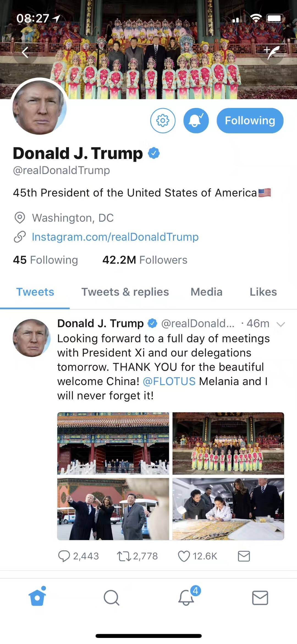The width and height of the screenshot is (297, 644).
Task: Open the @FLOTUS mention link
Action: [x=169, y=381]
